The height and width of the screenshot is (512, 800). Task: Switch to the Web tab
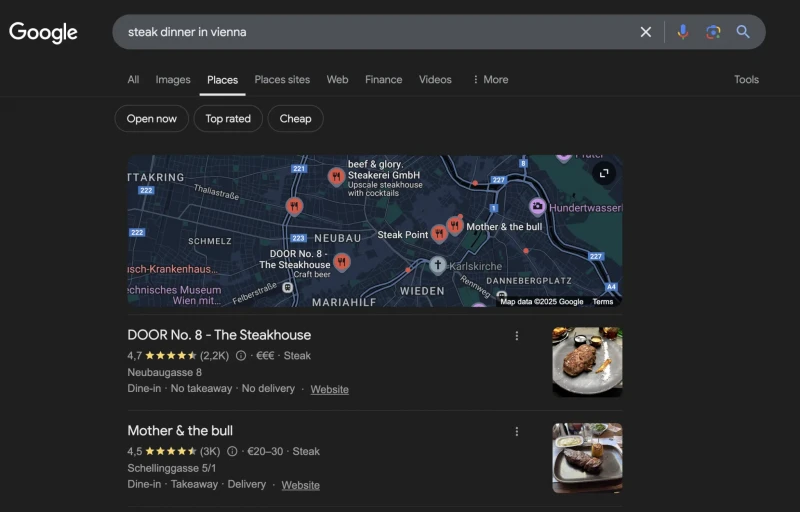pyautogui.click(x=337, y=80)
